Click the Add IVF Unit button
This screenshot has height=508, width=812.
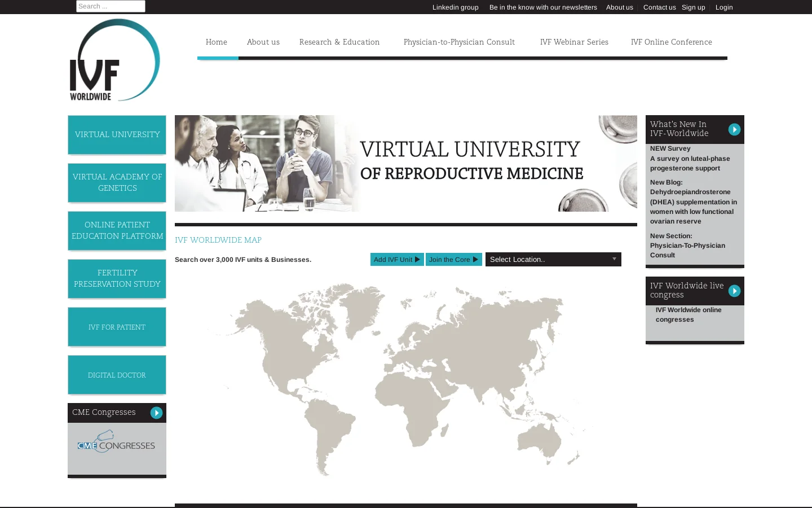click(397, 259)
